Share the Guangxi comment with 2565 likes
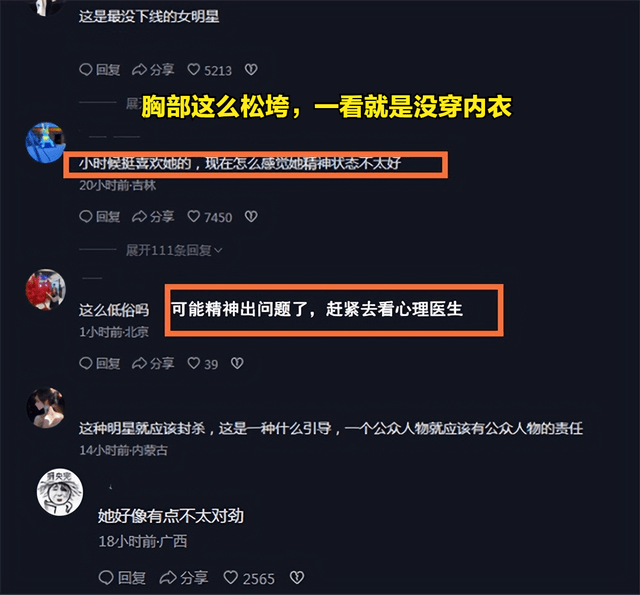This screenshot has height=595, width=640. pyautogui.click(x=184, y=578)
